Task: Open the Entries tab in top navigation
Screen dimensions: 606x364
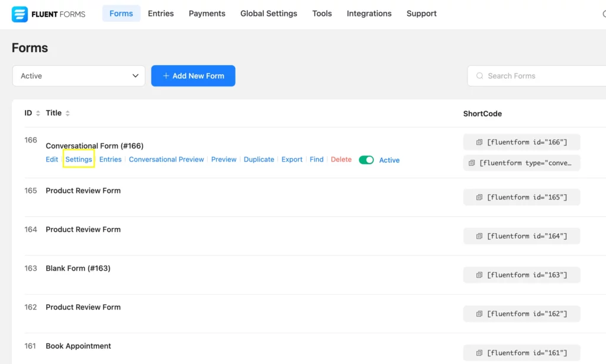Action: 161,14
